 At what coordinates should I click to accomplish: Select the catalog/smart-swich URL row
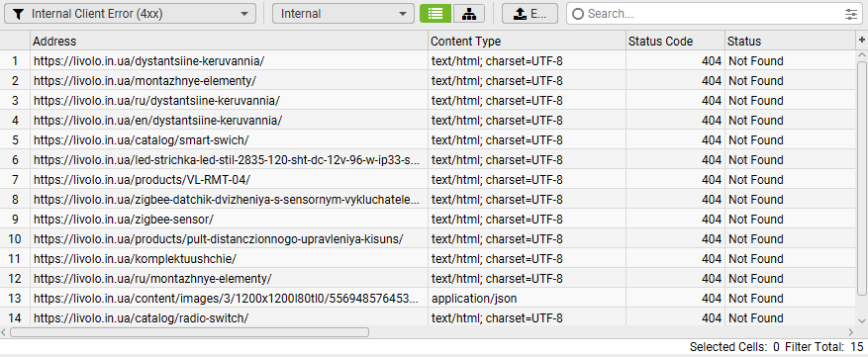pyautogui.click(x=428, y=140)
